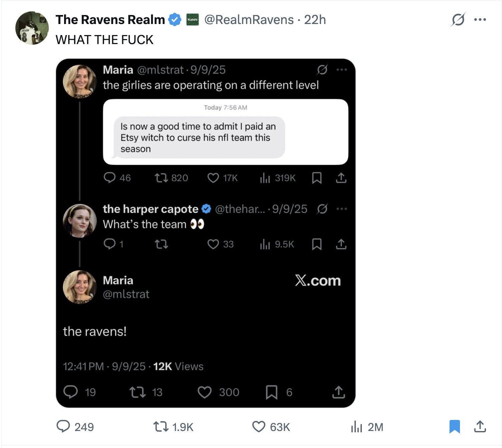
Task: View analytics showing 2M views
Action: pyautogui.click(x=356, y=427)
